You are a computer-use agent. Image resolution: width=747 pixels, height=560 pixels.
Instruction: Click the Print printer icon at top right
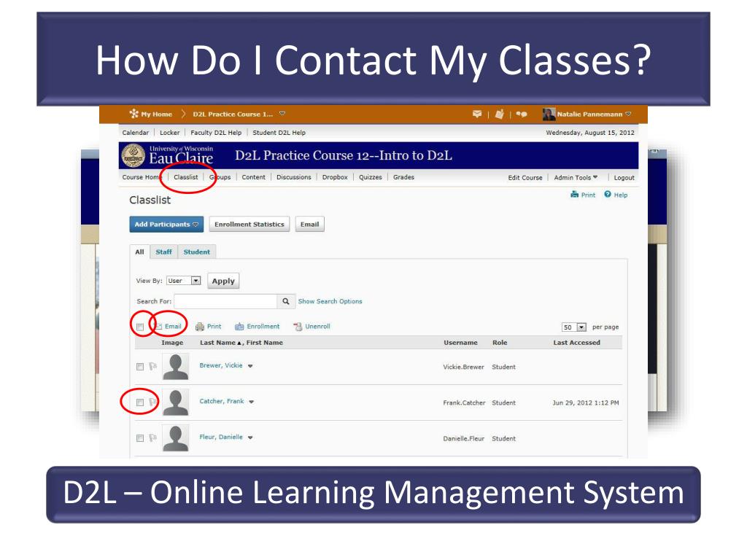tap(575, 194)
